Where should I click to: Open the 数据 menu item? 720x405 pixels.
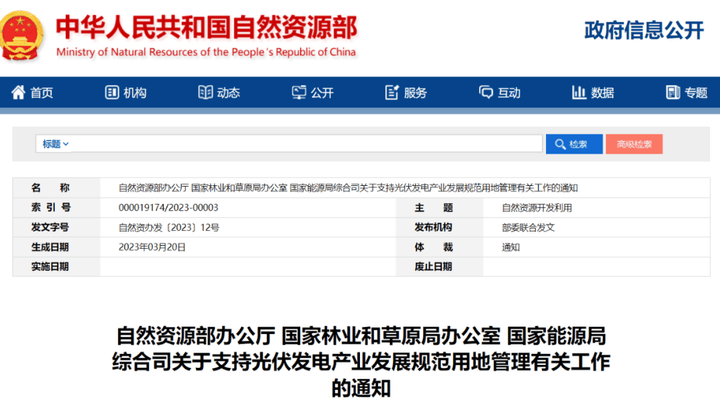pyautogui.click(x=593, y=93)
